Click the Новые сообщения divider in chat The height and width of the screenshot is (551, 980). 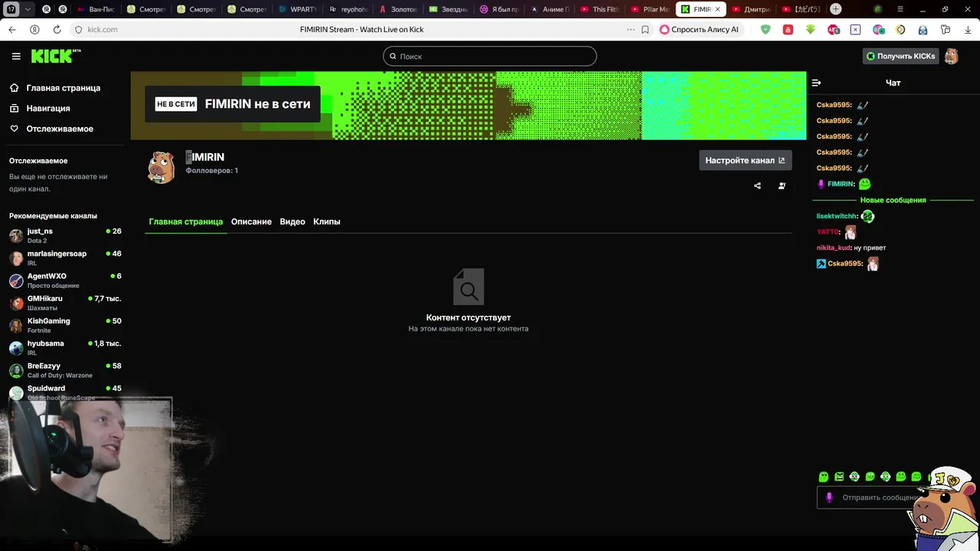893,200
